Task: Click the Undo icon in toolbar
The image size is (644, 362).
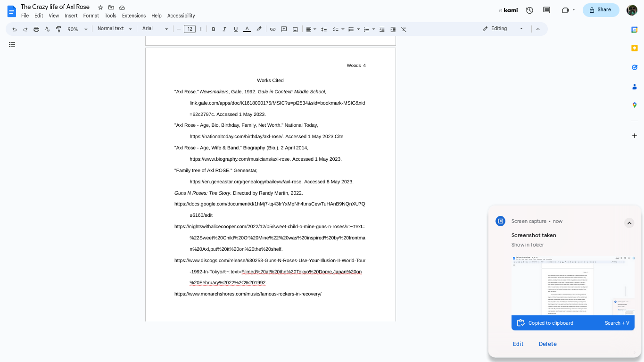Action: (x=14, y=29)
